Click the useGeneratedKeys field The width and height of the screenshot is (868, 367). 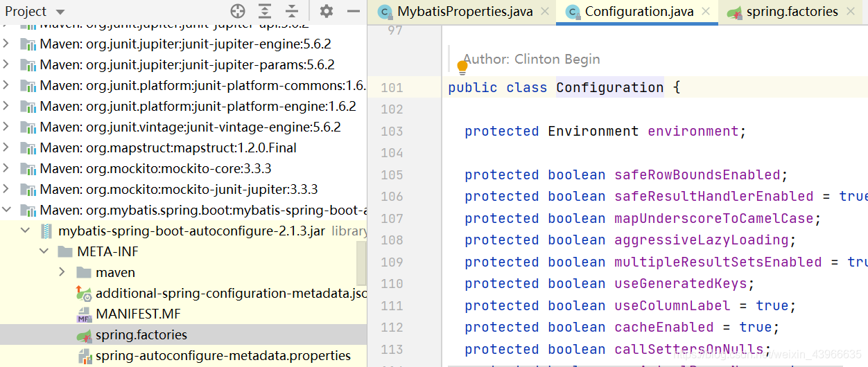(681, 283)
